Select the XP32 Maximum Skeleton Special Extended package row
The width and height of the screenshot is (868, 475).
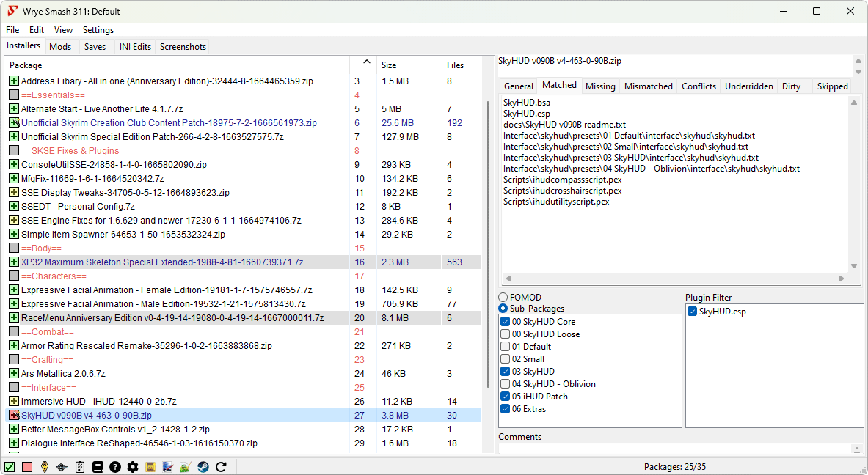(x=244, y=262)
